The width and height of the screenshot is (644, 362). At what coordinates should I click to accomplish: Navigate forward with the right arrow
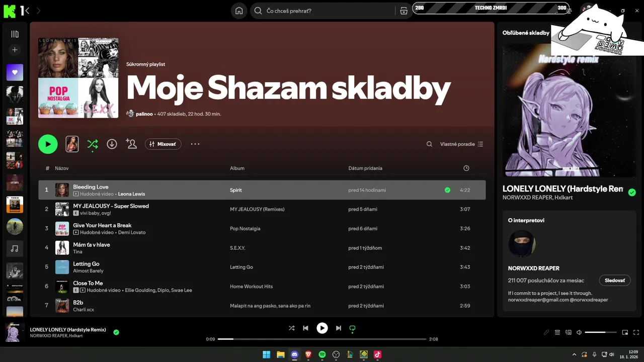pos(39,11)
